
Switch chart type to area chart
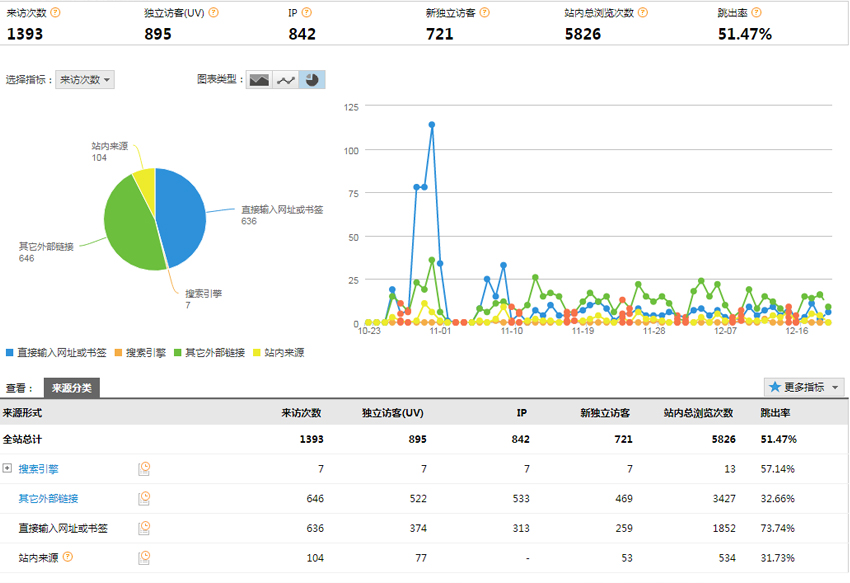pos(259,80)
